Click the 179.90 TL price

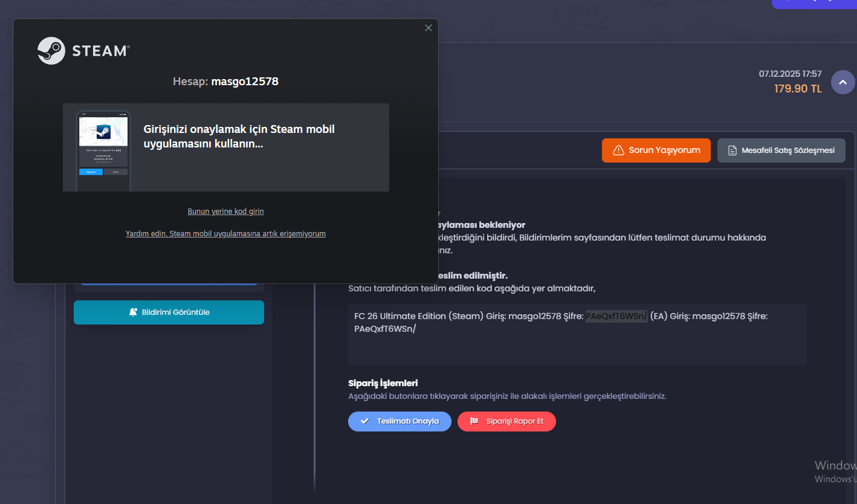pyautogui.click(x=798, y=89)
